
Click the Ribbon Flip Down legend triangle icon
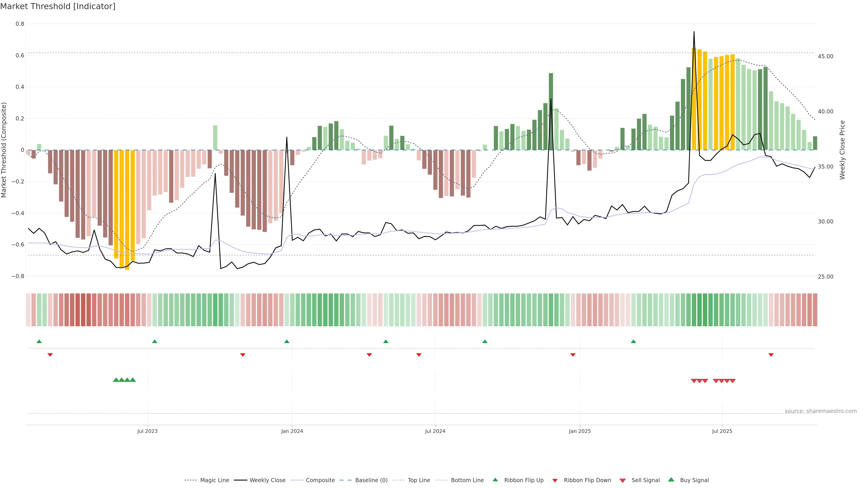[555, 481]
